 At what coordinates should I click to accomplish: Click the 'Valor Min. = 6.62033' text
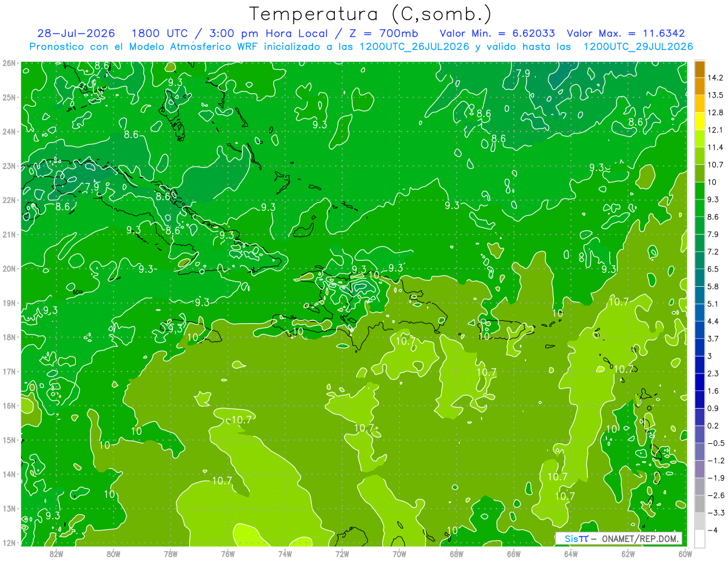pos(497,33)
